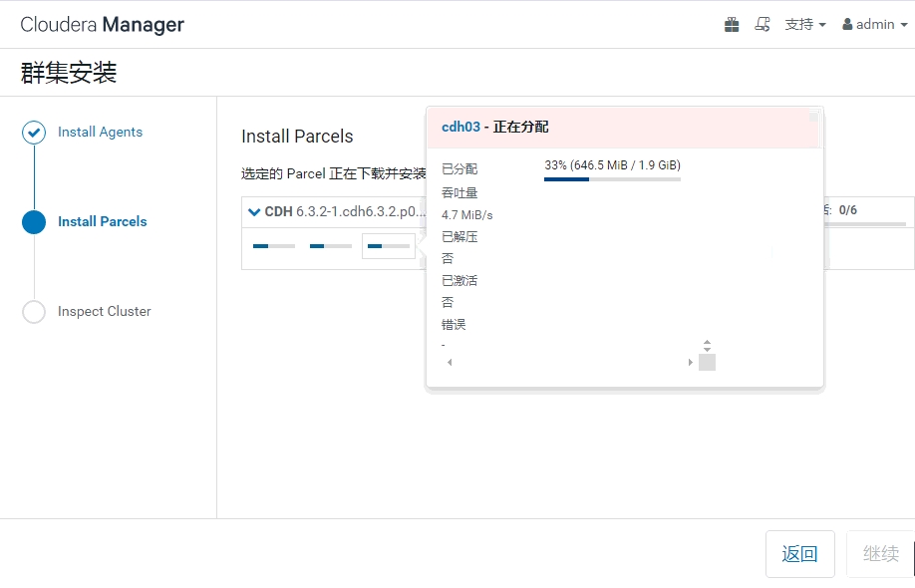Open the admin user menu
Screen dimensions: 915x588
[875, 25]
